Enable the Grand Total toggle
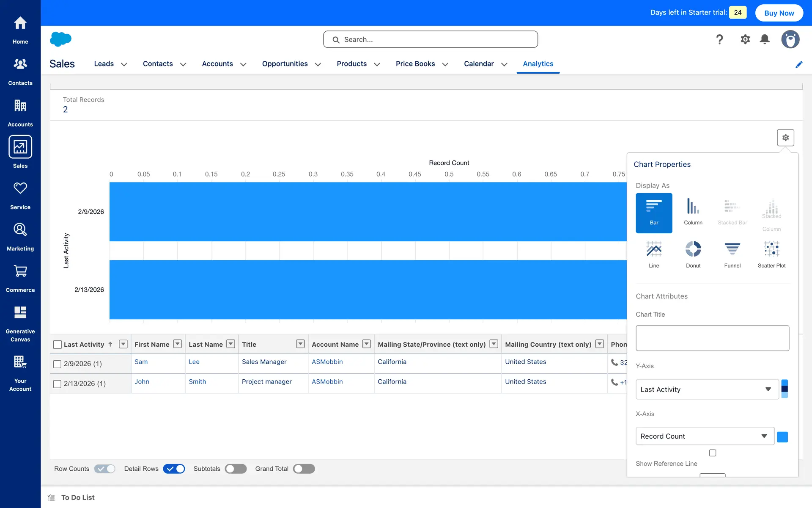The height and width of the screenshot is (508, 812). tap(304, 469)
